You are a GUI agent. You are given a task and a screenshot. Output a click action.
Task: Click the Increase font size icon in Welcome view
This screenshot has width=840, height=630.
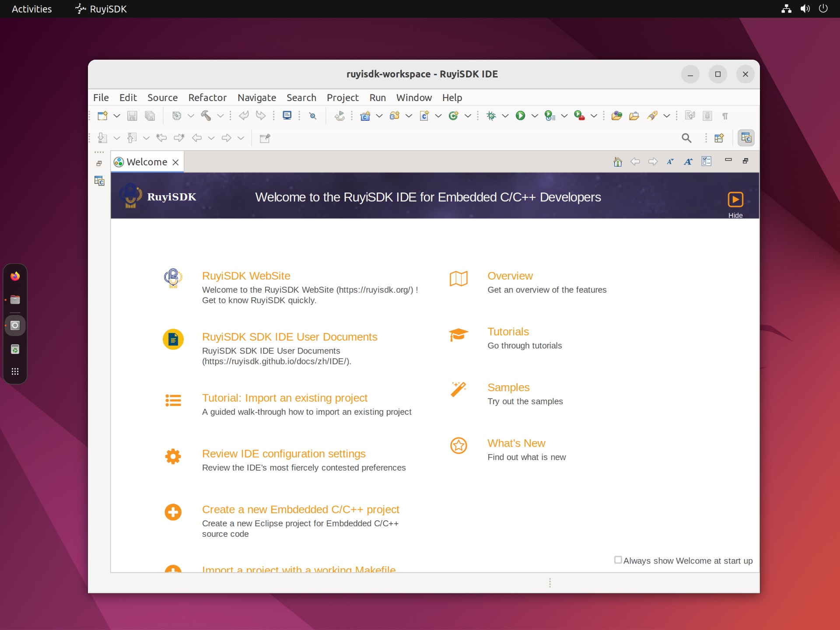pyautogui.click(x=687, y=161)
